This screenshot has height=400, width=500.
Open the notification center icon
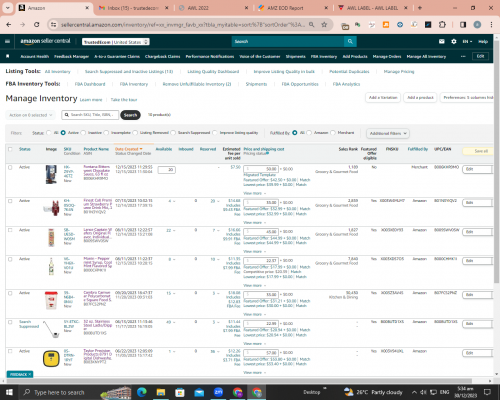pos(487,392)
